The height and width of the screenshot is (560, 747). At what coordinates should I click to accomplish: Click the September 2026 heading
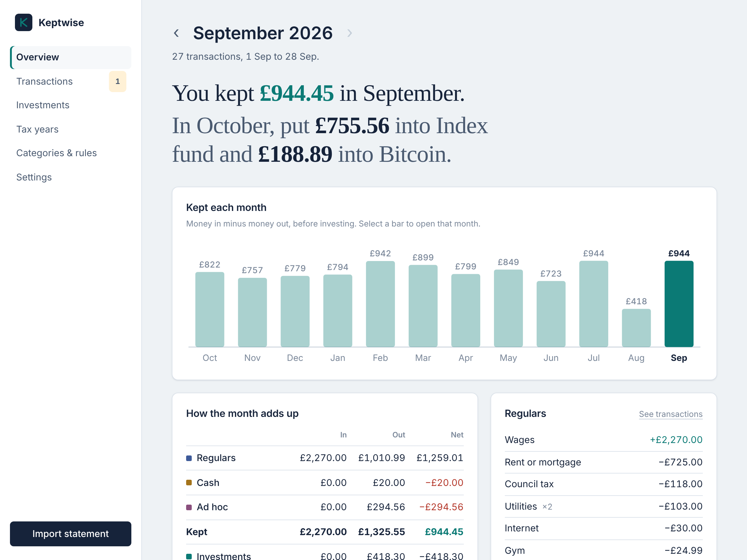tap(263, 33)
